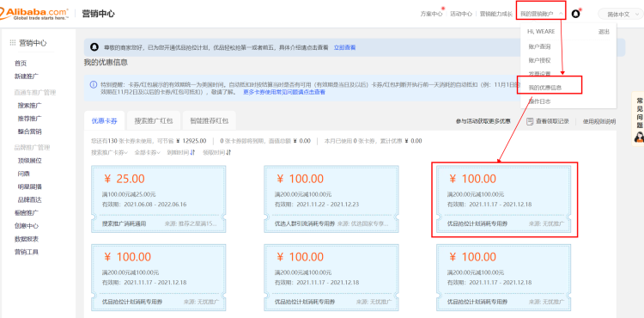644x318 pixels.
Task: Click the bell icon in the 优品抢位 notice banner
Action: click(x=94, y=47)
